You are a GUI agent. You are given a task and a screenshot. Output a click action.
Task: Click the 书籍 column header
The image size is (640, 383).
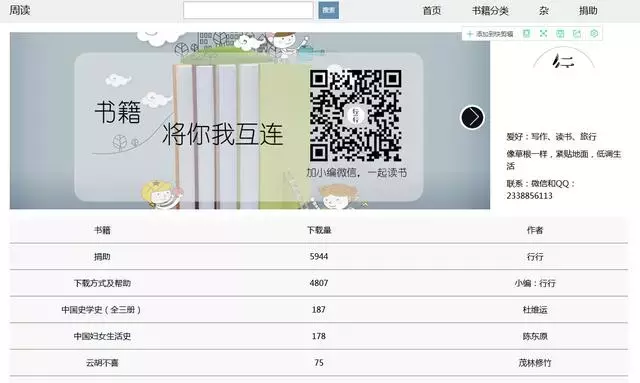(102, 230)
